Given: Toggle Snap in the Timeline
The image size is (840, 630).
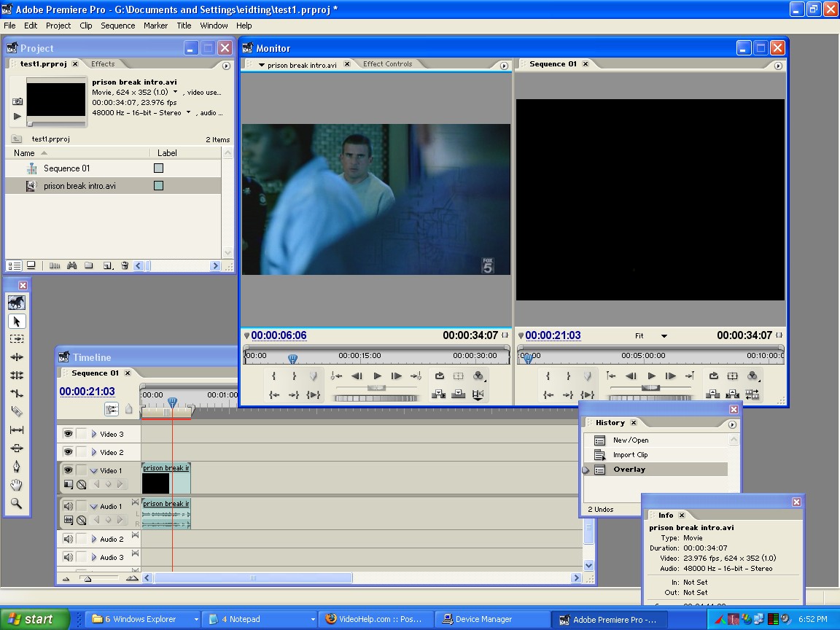Looking at the screenshot, I should point(112,409).
